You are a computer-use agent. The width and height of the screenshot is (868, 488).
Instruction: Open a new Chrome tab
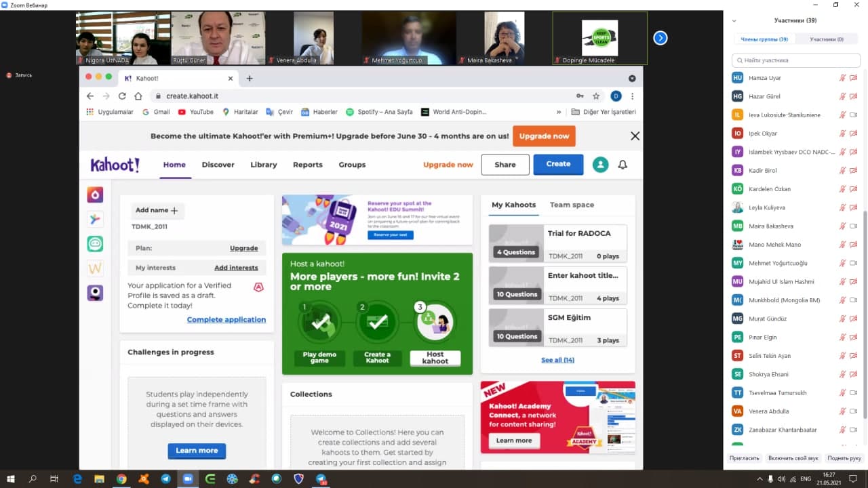(250, 78)
